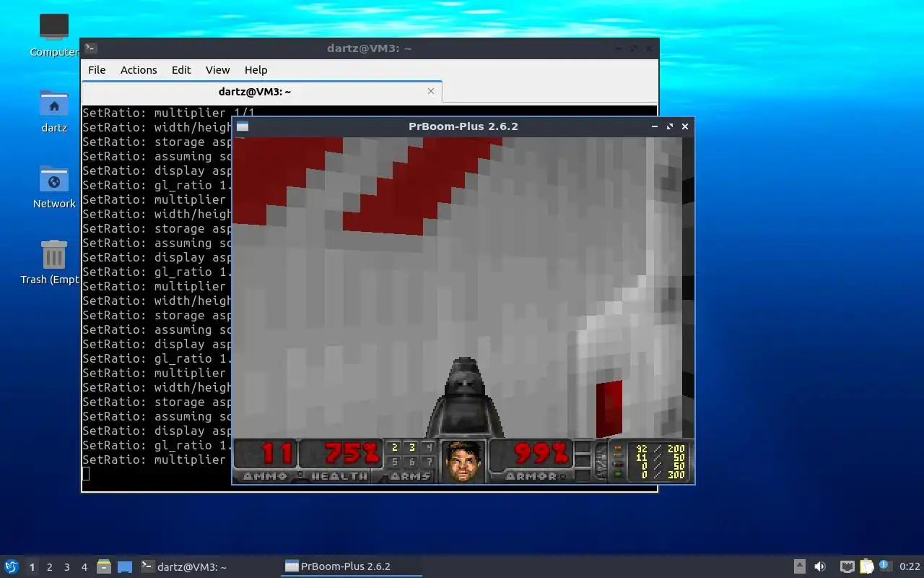Open the removable media eject tray icon
Image resolution: width=924 pixels, height=578 pixels.
pyautogui.click(x=800, y=566)
